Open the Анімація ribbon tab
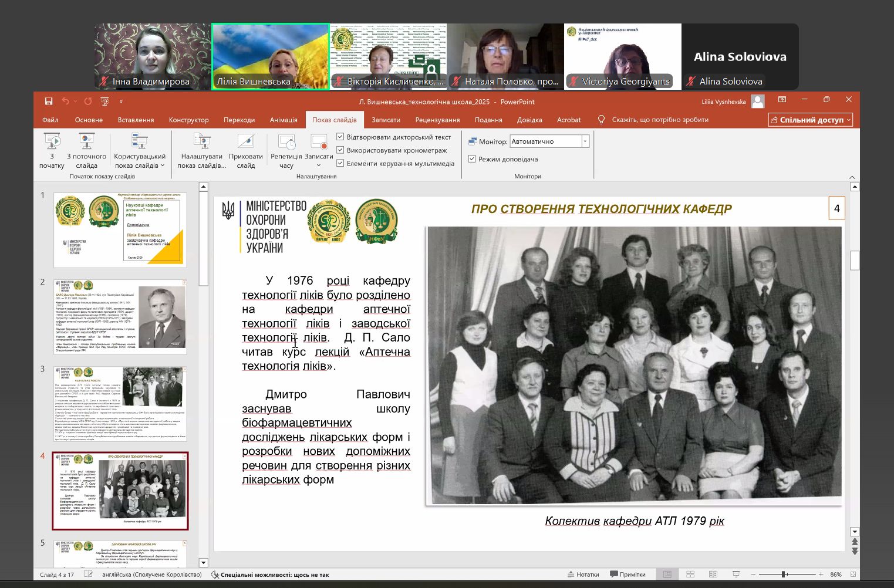This screenshot has height=588, width=894. 284,120
